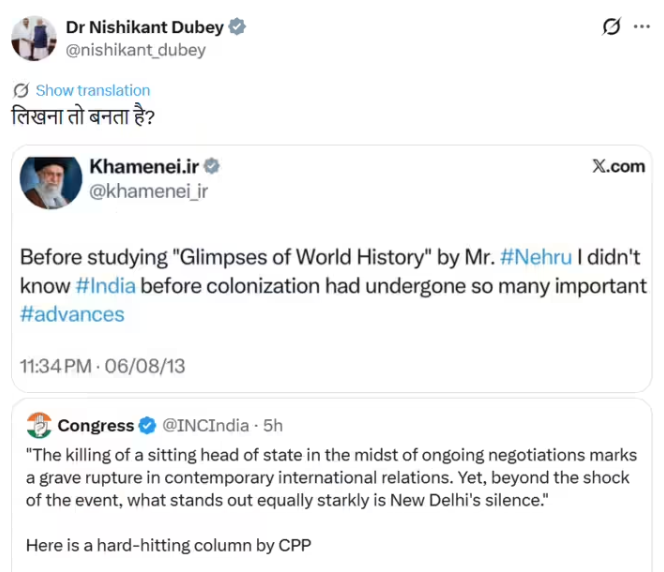Click verified badge next to Dr Nishikant Dubey
The height and width of the screenshot is (572, 664).
pyautogui.click(x=237, y=27)
